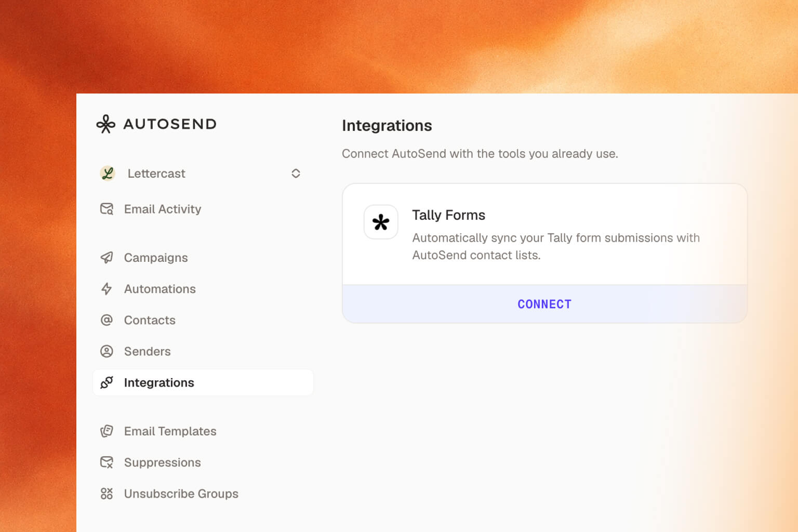Click the Senders user circle icon

pos(107,351)
